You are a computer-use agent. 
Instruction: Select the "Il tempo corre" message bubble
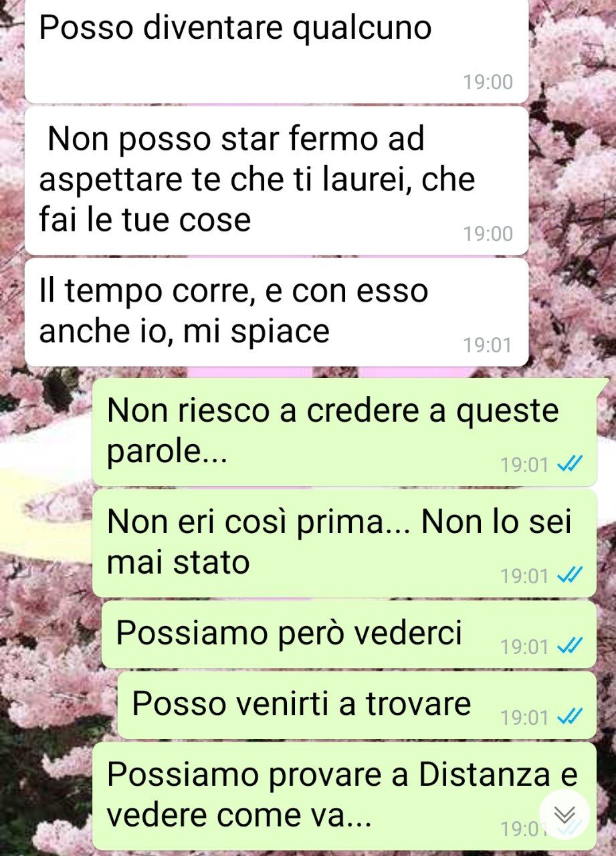click(x=276, y=312)
